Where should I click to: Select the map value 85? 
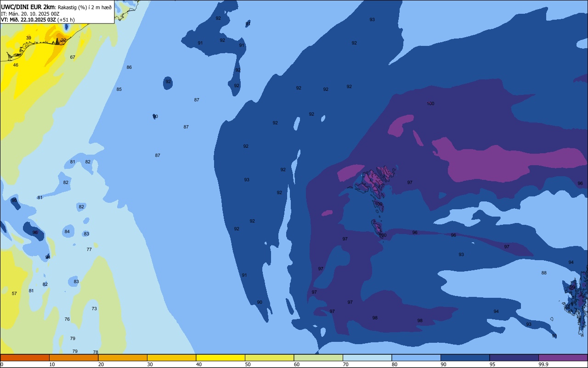(x=119, y=89)
